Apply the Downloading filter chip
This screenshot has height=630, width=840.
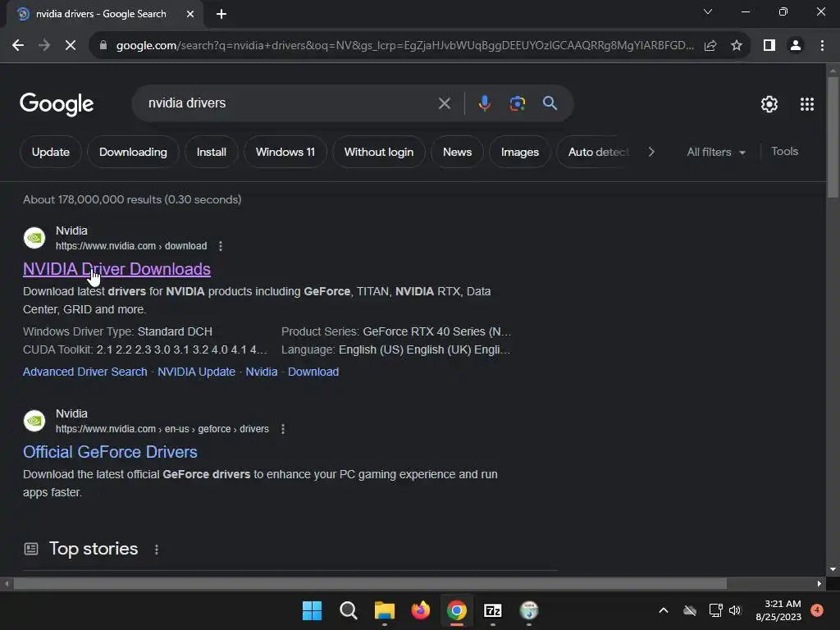click(133, 152)
